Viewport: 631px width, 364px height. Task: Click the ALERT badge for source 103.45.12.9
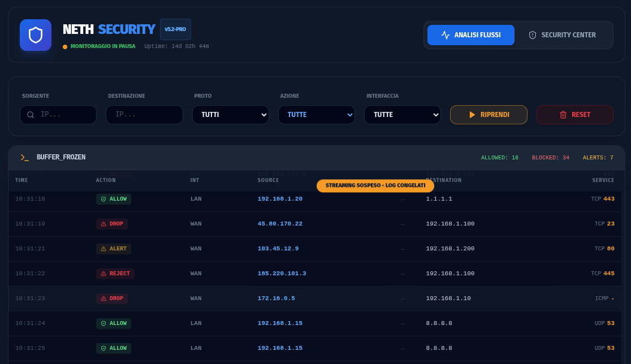[113, 249]
